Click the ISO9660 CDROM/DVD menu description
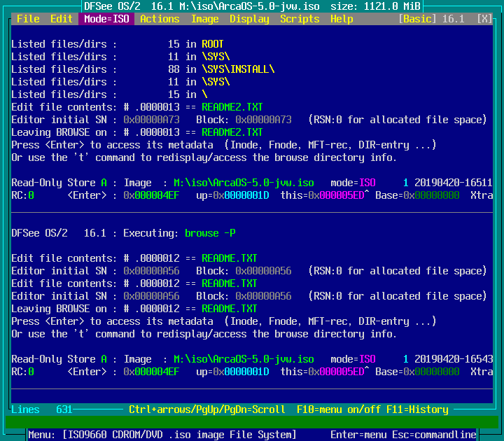Image resolution: width=504 pixels, height=441 pixels. point(179,435)
